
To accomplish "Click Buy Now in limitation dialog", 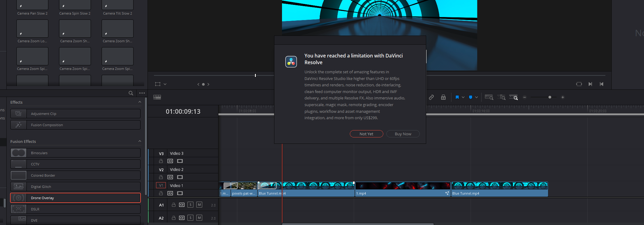I will point(403,134).
